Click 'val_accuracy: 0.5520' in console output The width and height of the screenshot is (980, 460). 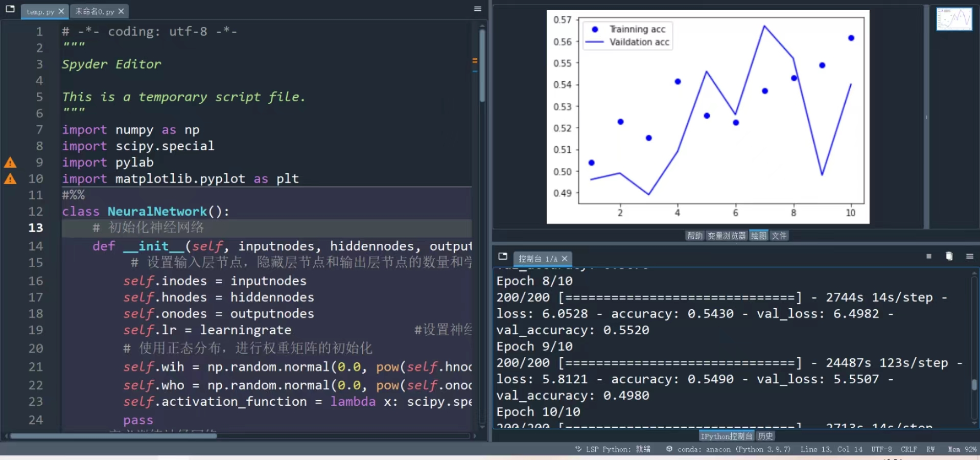pyautogui.click(x=573, y=330)
